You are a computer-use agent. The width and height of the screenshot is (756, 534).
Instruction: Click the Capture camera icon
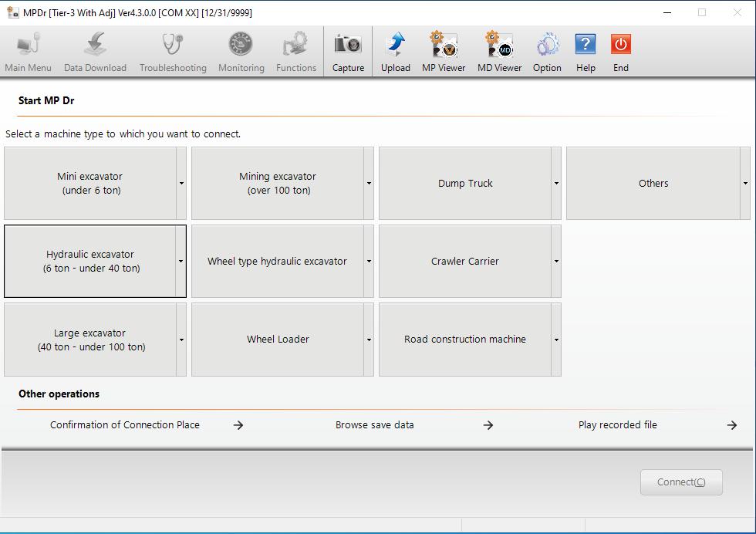[348, 45]
